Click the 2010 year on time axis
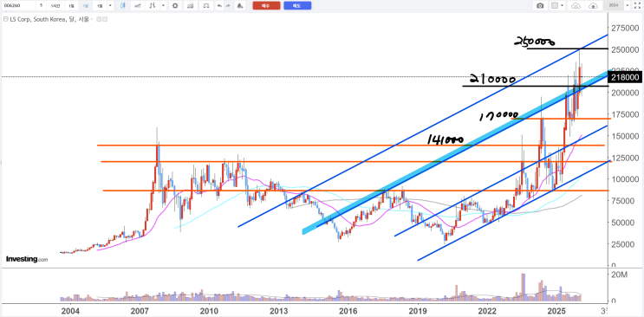Screen dimensions: 644x317 pos(209,310)
